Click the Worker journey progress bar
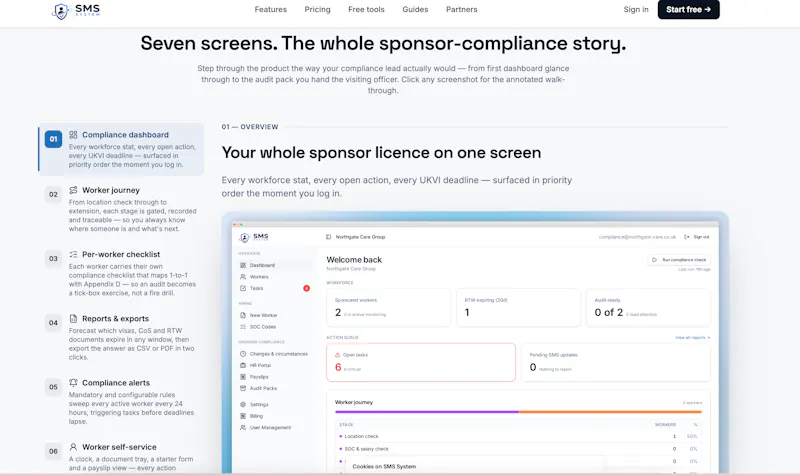The height and width of the screenshot is (475, 800). [518, 412]
